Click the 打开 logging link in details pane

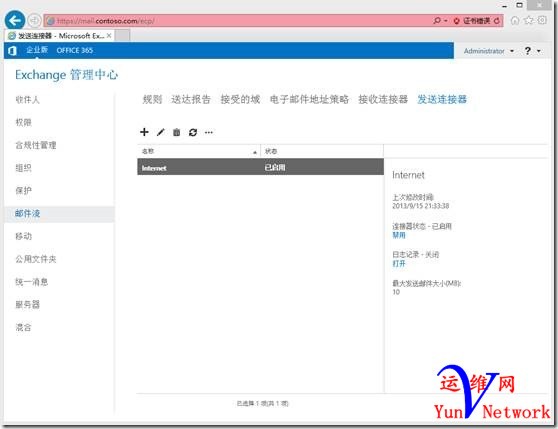(x=399, y=264)
